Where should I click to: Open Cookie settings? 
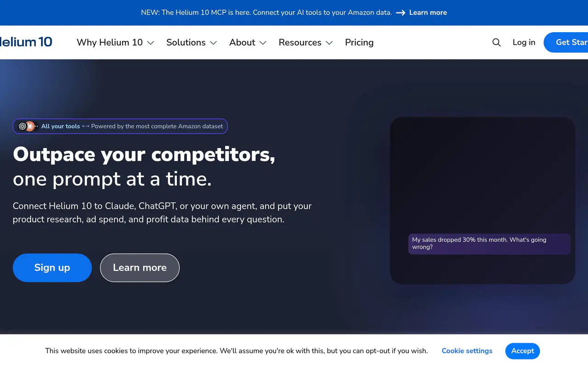[x=467, y=351]
